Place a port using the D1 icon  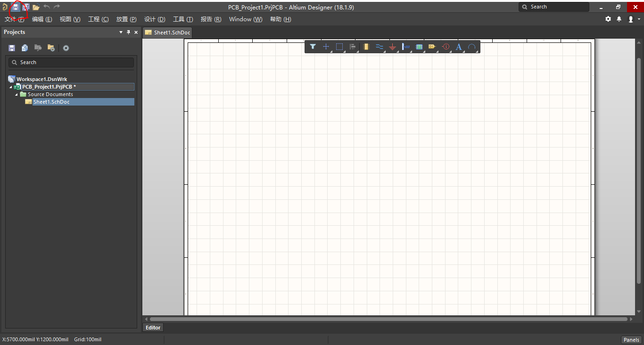[x=432, y=47]
